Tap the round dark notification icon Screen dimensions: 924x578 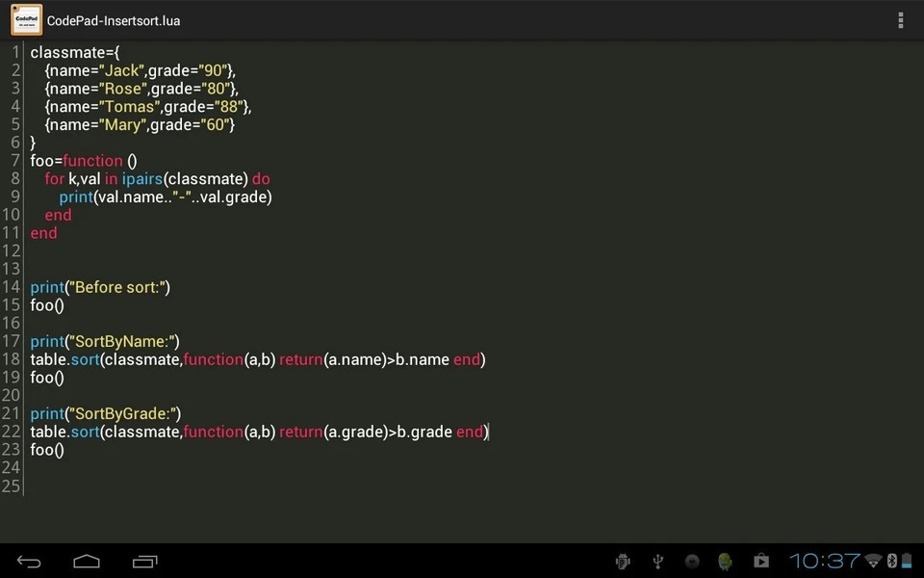692,561
